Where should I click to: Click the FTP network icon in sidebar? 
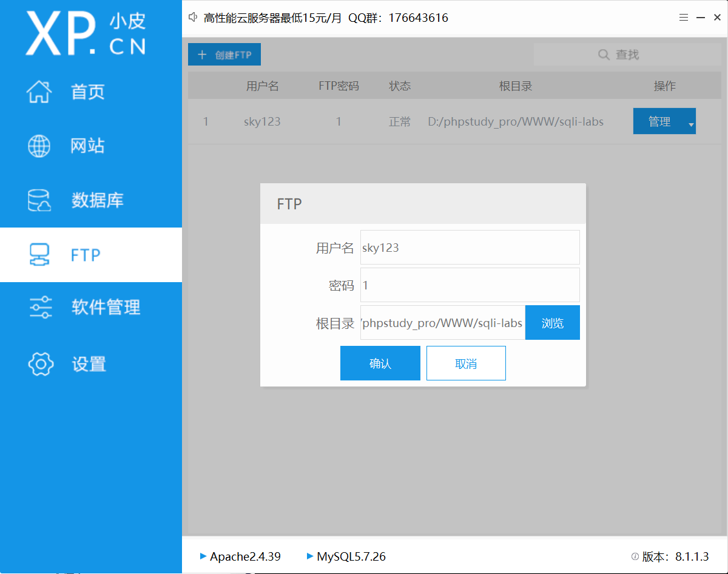39,255
